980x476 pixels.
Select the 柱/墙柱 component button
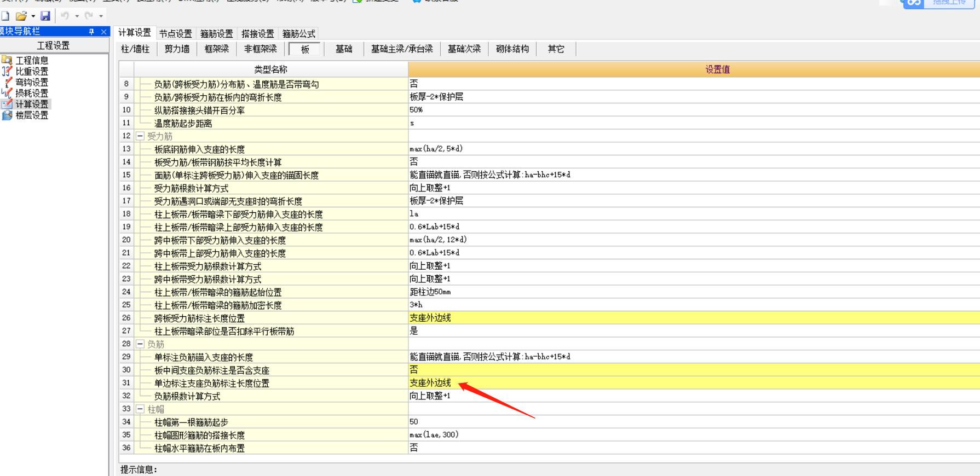pyautogui.click(x=135, y=49)
